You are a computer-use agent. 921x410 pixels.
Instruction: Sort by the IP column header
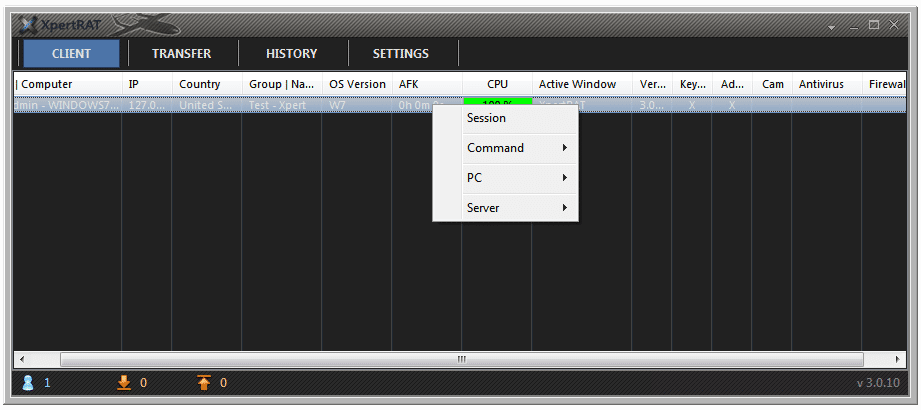(x=147, y=84)
